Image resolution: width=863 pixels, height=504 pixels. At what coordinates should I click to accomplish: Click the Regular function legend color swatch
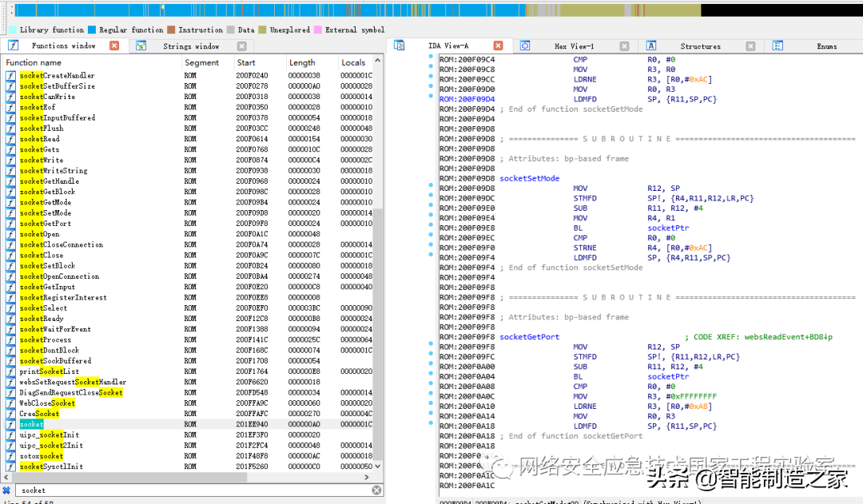92,30
